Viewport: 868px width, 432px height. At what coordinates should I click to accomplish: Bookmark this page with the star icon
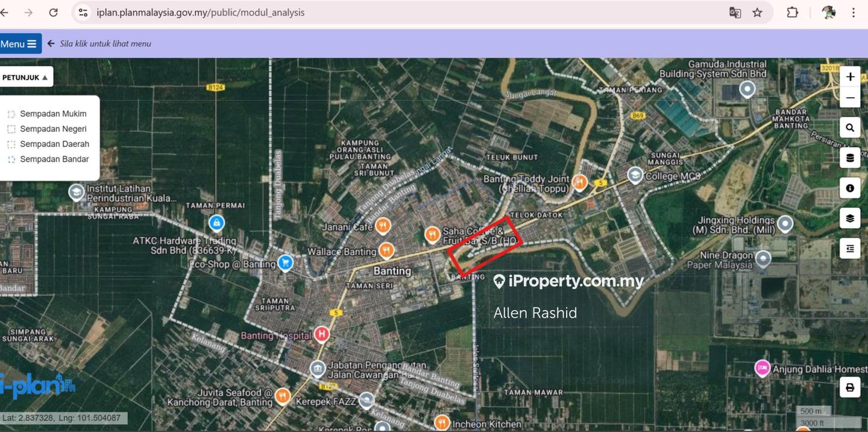pos(757,13)
